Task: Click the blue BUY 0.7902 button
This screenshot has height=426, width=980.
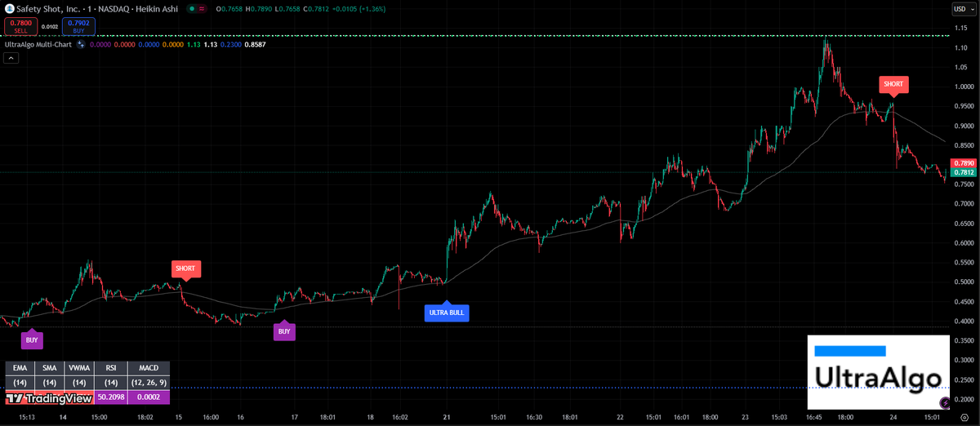Action: coord(79,26)
